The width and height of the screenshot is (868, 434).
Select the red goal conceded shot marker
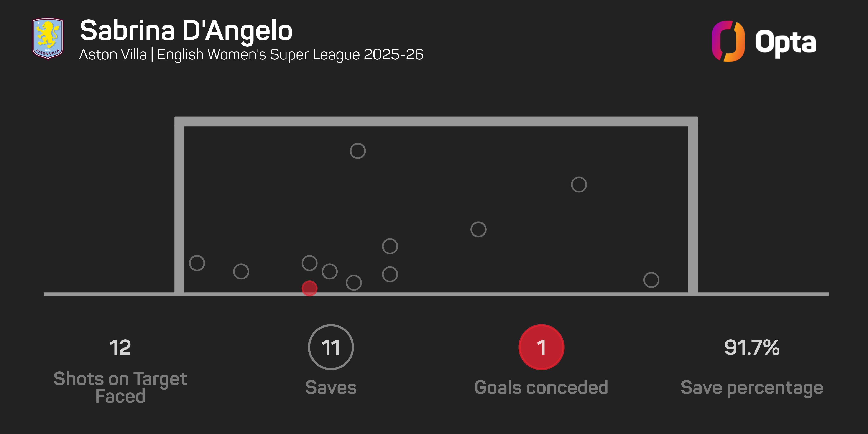(x=309, y=288)
